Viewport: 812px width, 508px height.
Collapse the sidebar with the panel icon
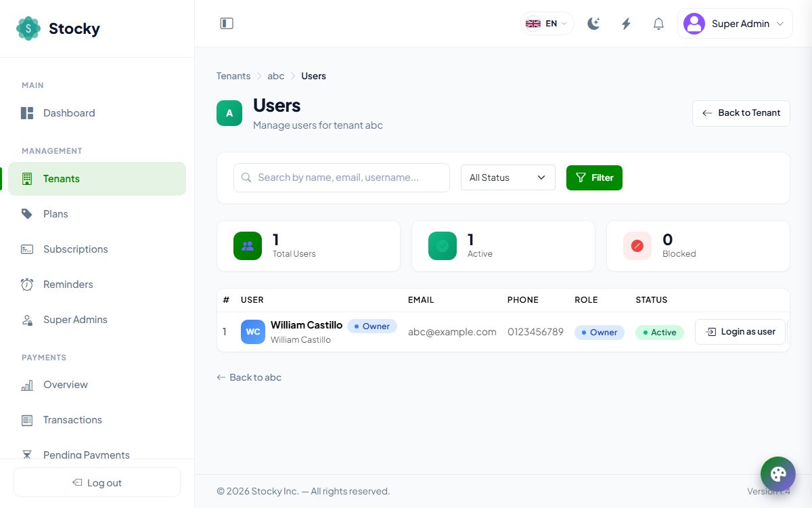click(x=227, y=24)
